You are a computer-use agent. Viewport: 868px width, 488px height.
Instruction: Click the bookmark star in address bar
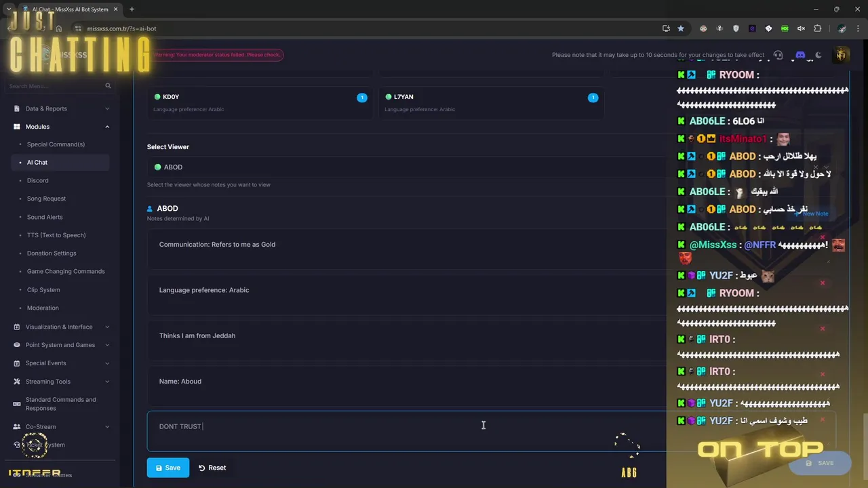coord(681,28)
